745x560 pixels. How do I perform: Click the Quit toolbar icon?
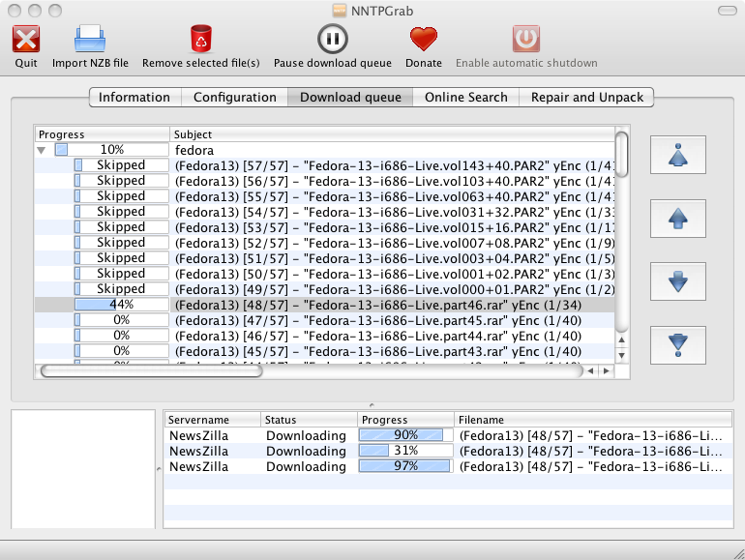pos(26,40)
